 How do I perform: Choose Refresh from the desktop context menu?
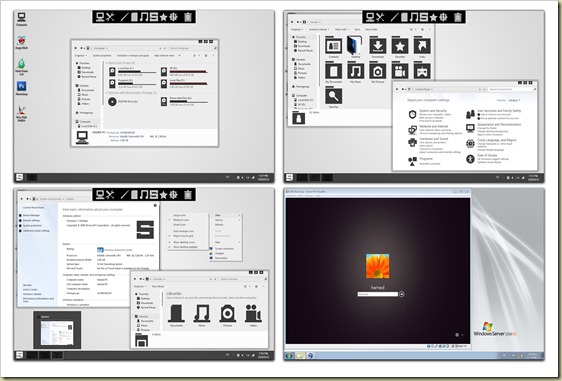tap(219, 225)
